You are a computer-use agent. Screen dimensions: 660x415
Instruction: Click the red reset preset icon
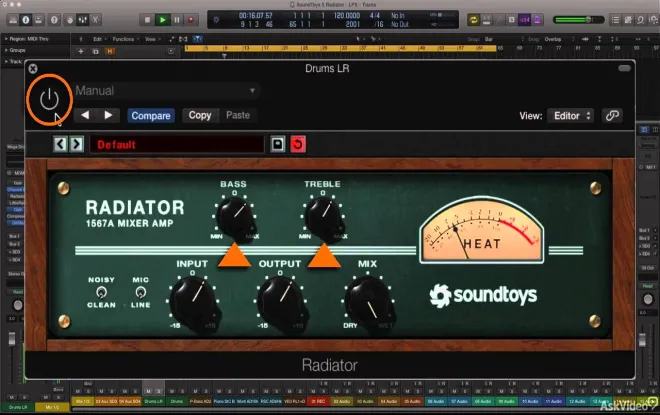point(298,144)
